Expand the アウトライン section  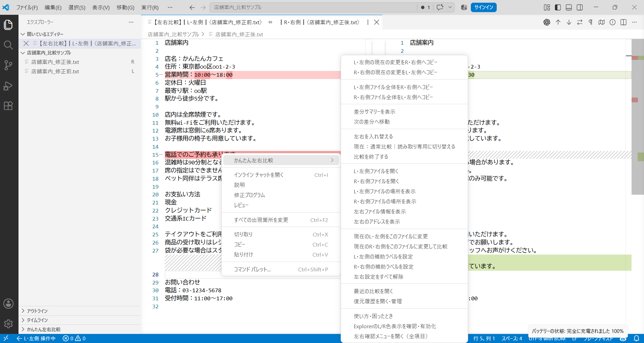tap(80, 311)
